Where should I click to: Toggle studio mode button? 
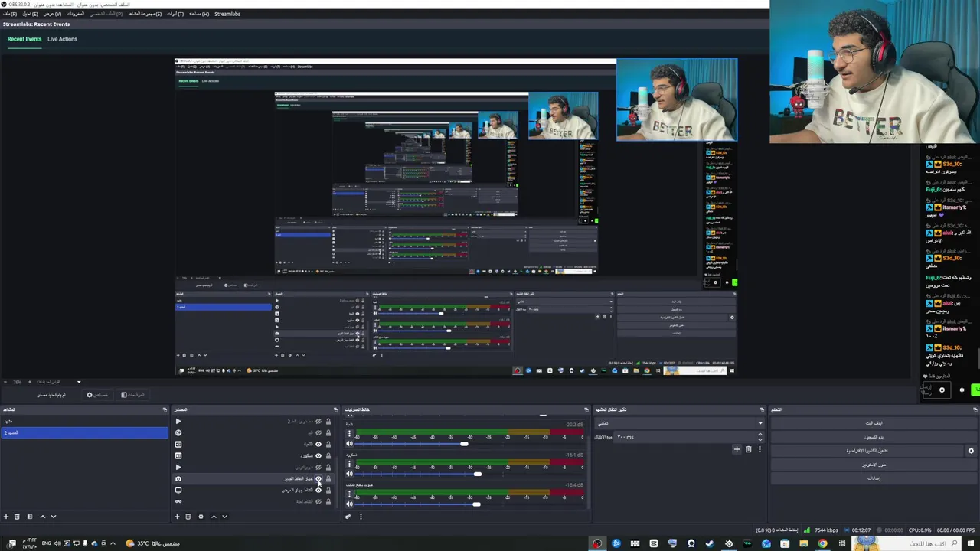click(874, 465)
